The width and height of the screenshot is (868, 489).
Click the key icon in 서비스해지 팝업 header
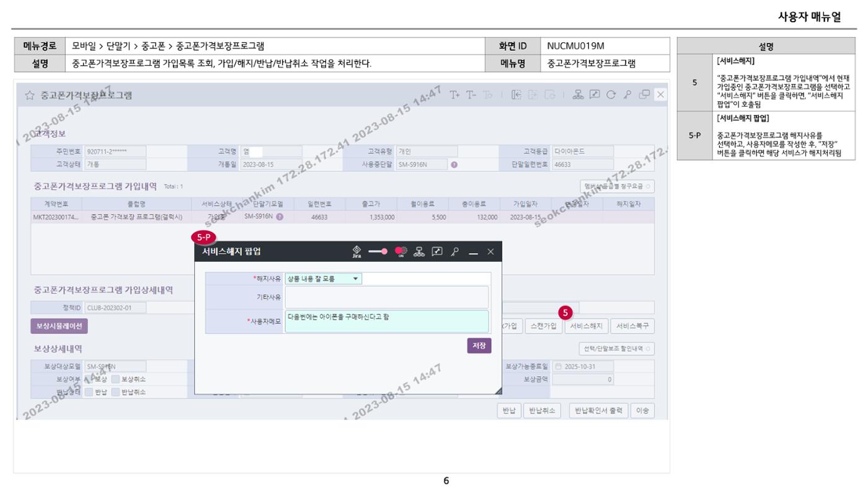click(454, 251)
